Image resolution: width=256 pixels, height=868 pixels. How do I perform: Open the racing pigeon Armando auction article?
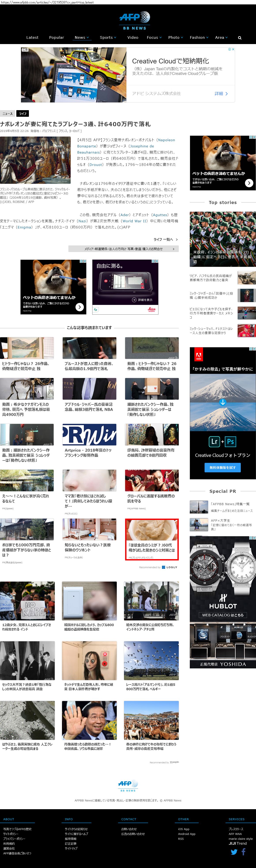coord(151,666)
